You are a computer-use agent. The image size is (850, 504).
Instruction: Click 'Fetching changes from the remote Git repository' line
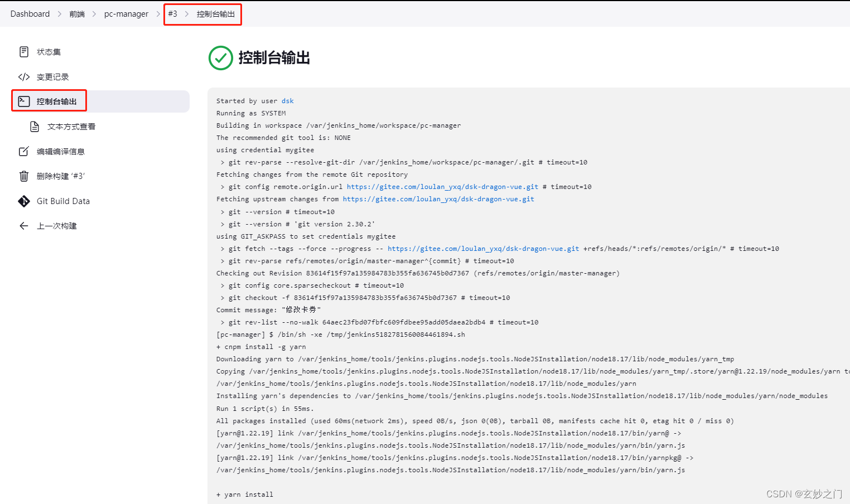point(312,175)
